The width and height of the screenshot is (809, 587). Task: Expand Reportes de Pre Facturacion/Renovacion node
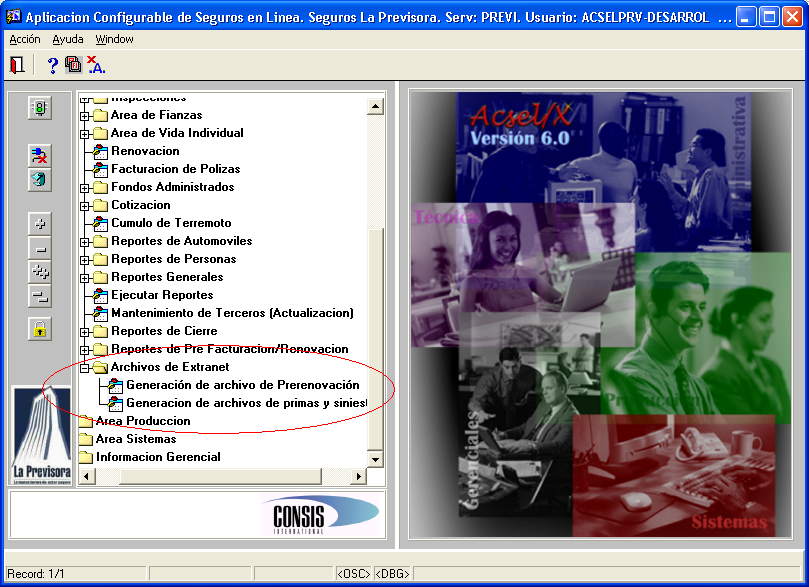click(85, 351)
